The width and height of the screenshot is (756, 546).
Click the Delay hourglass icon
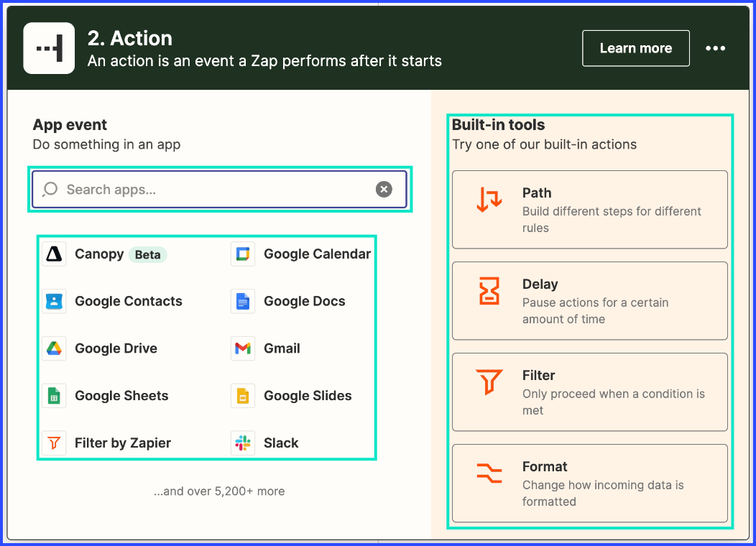pyautogui.click(x=489, y=290)
